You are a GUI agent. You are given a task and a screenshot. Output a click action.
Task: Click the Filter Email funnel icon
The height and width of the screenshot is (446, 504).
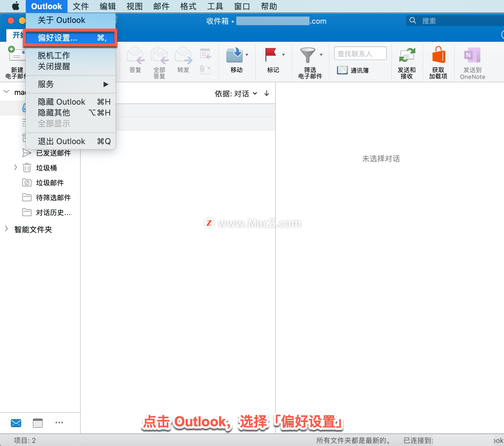(x=307, y=55)
